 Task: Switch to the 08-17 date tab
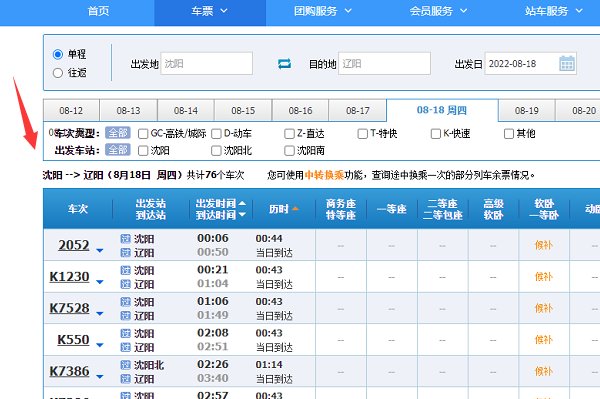pos(358,111)
